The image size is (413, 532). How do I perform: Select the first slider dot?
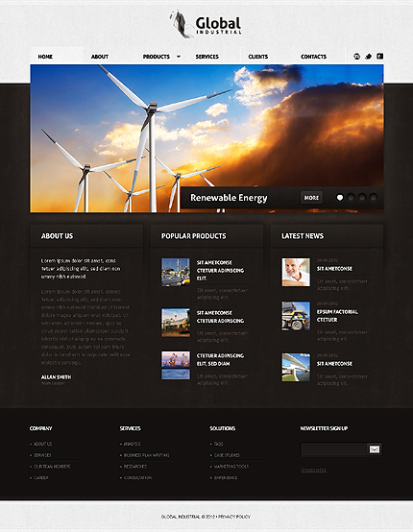coord(340,198)
